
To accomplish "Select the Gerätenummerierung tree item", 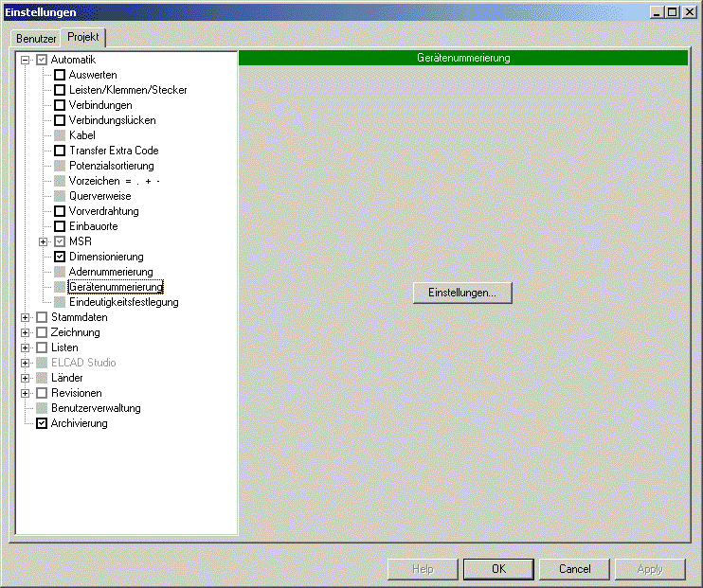I will coord(116,287).
